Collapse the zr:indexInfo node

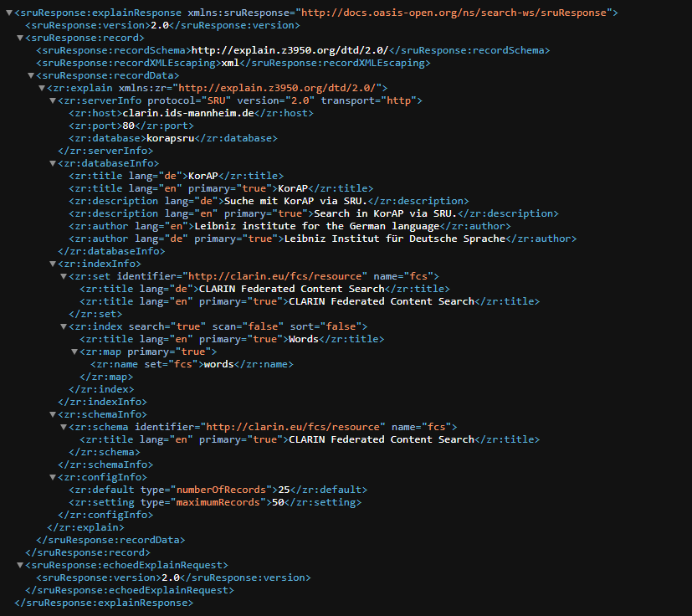(53, 264)
